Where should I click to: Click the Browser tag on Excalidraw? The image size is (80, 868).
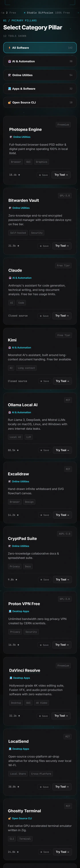(15, 502)
